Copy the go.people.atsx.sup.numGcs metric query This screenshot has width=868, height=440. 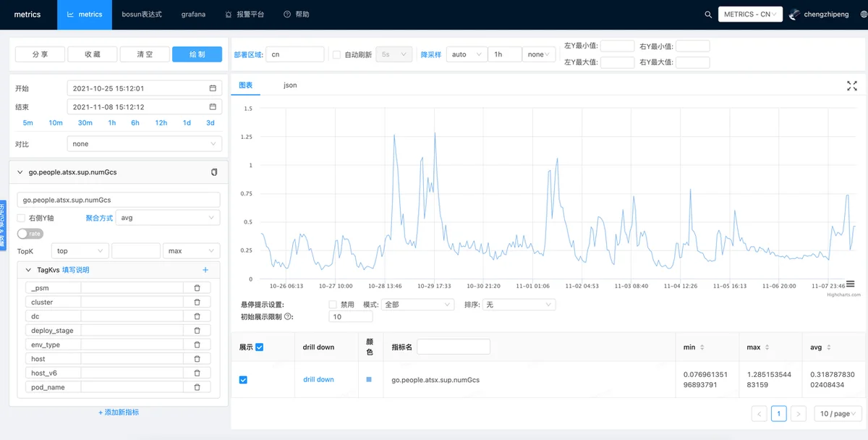point(214,172)
